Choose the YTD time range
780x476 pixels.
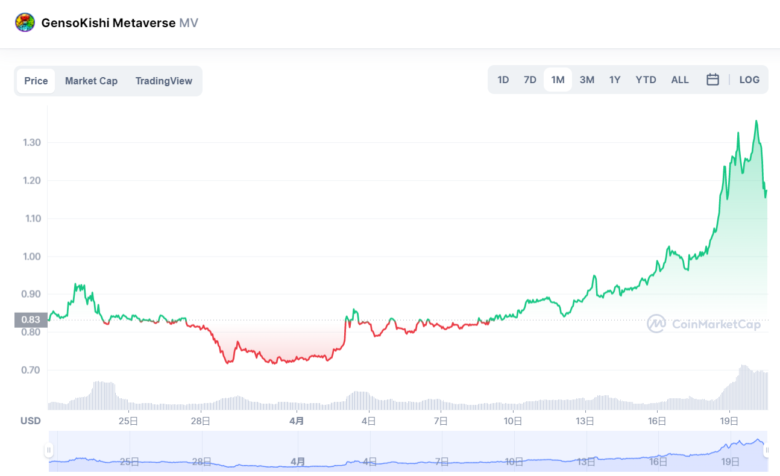click(x=645, y=80)
